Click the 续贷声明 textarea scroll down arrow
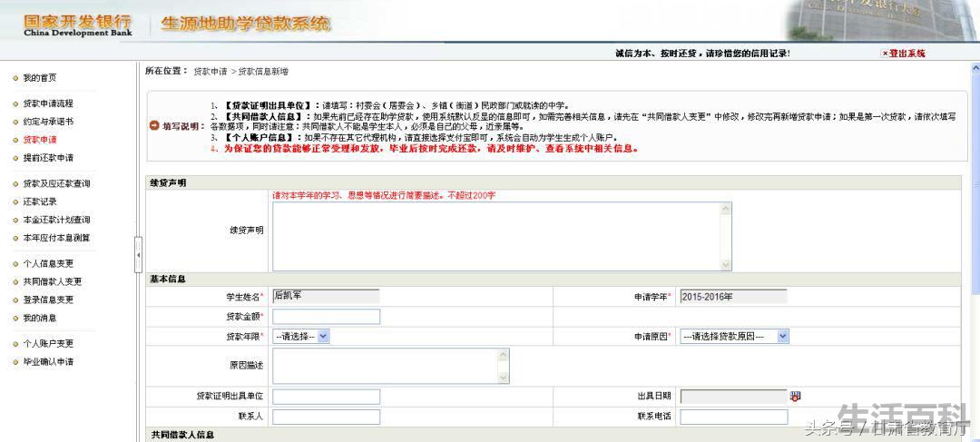The width and height of the screenshot is (980, 442). pyautogui.click(x=726, y=265)
